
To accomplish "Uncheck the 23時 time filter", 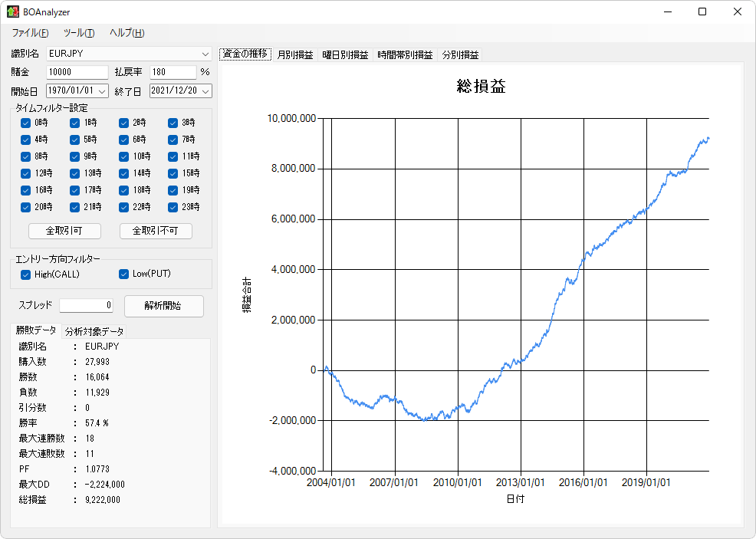I will point(173,207).
